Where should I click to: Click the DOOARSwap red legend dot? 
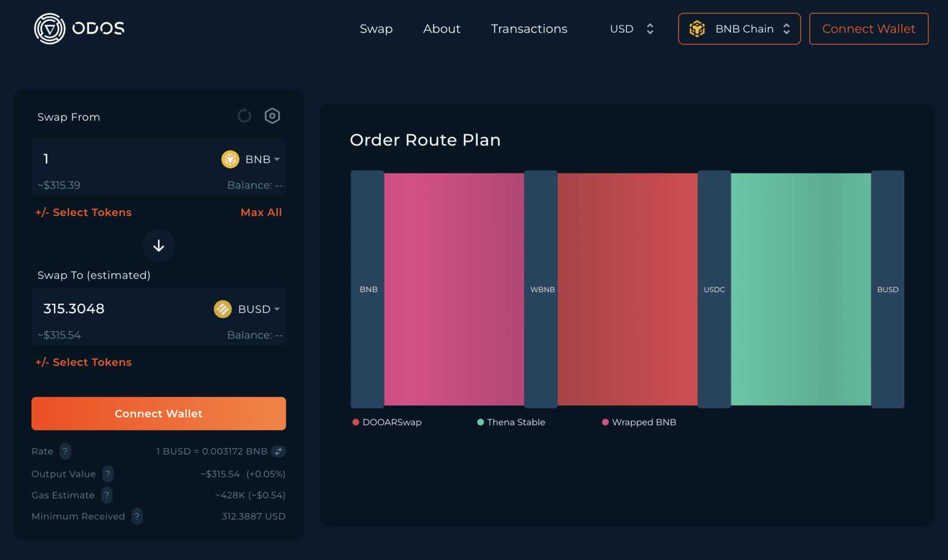click(356, 422)
